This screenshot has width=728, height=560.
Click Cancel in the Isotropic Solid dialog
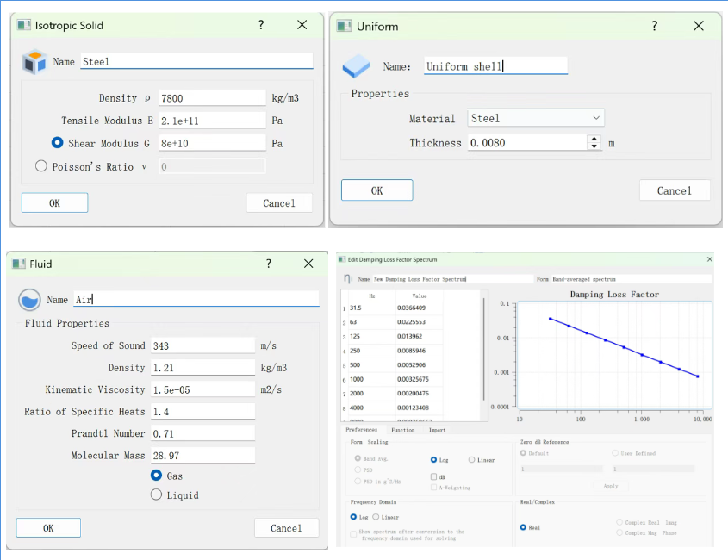pyautogui.click(x=279, y=203)
